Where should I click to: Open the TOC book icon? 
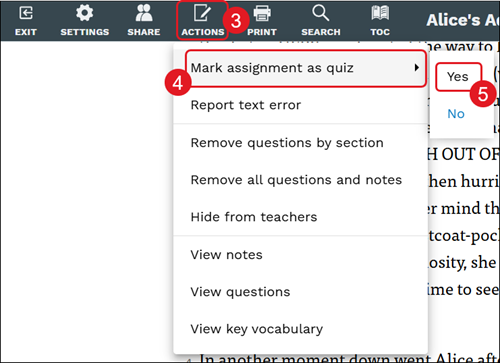380,13
